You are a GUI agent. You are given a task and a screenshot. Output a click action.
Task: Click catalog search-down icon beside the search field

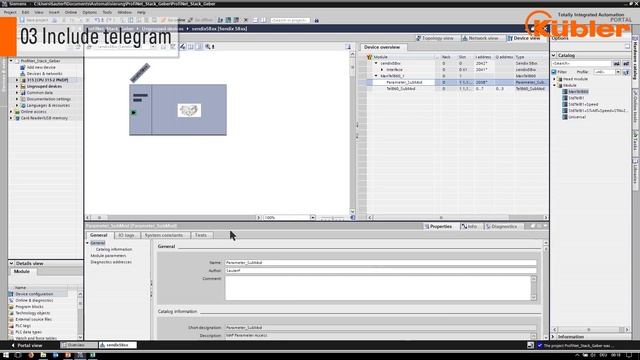(x=617, y=64)
